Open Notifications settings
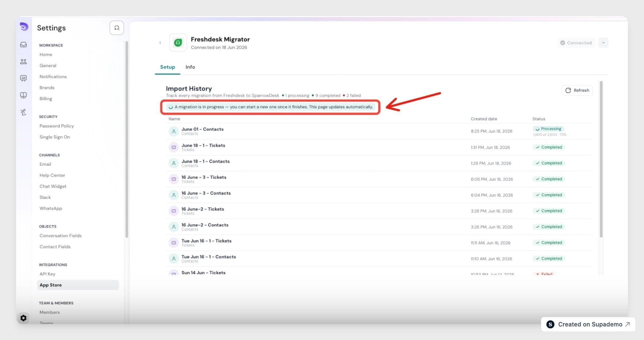 pos(53,76)
